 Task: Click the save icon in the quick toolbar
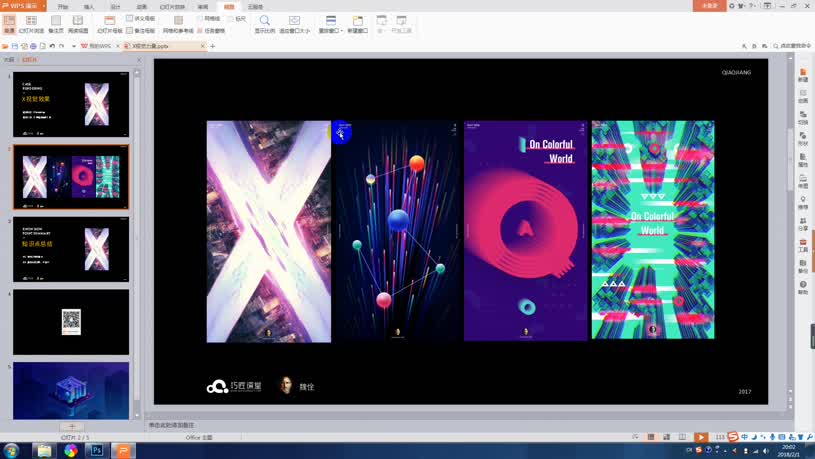15,46
